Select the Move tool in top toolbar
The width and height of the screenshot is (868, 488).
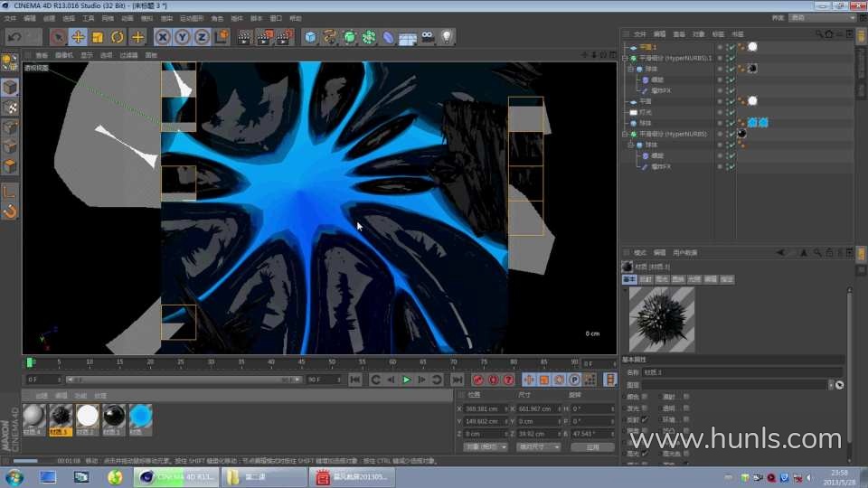[x=78, y=37]
